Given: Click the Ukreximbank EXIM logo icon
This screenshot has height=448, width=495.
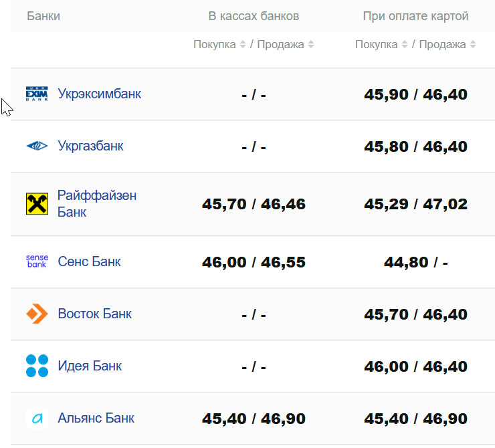Looking at the screenshot, I should click(x=37, y=94).
